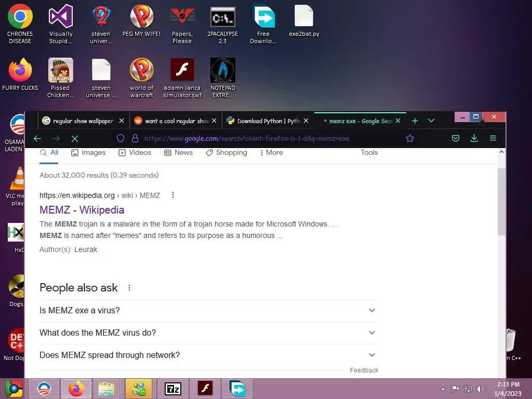Select the Videos search tab
Screen dimensions: 532x399
(135, 153)
